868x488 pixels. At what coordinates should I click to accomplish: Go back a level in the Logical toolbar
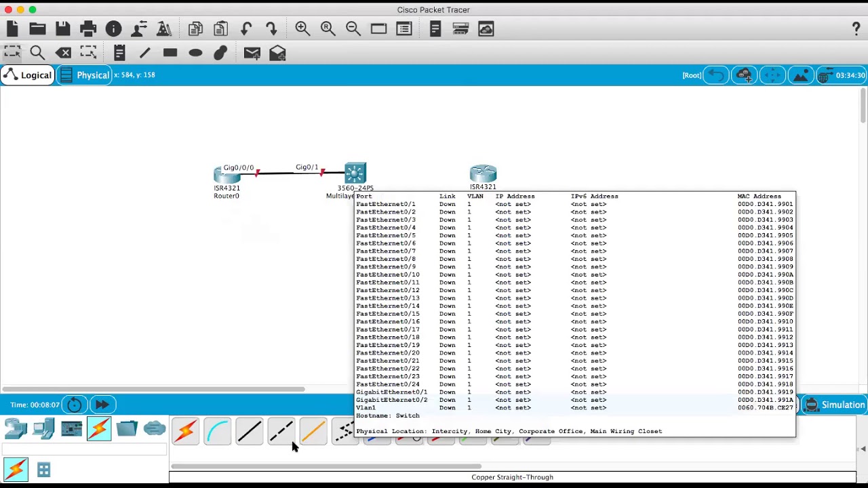pos(716,75)
